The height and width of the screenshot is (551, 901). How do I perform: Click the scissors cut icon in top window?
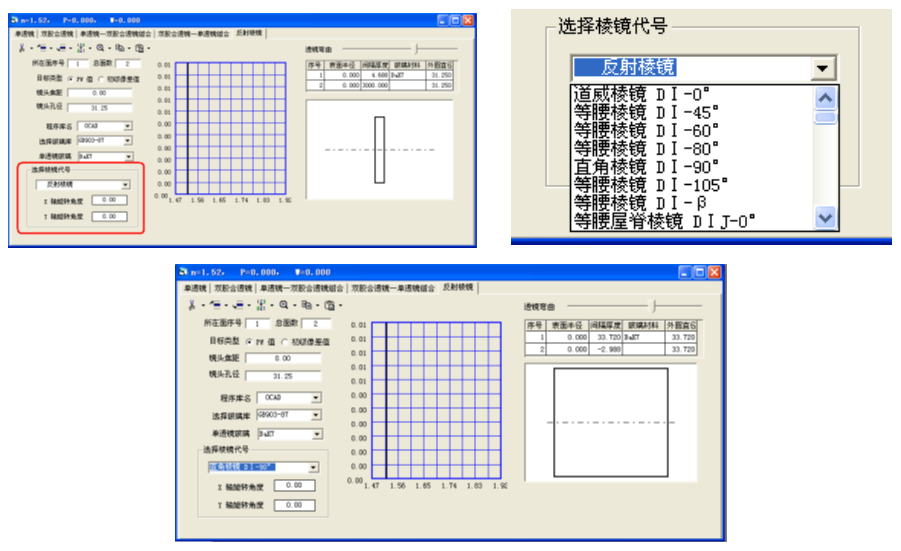(x=21, y=47)
